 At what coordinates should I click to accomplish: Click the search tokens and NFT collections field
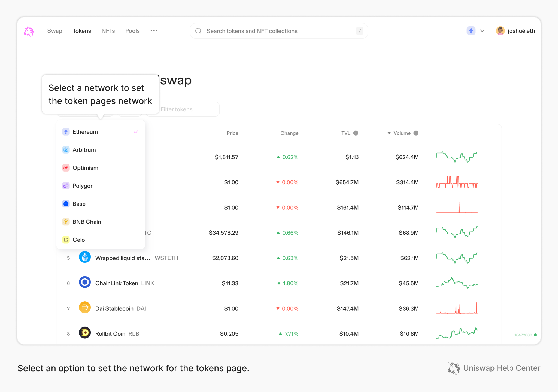click(x=279, y=31)
